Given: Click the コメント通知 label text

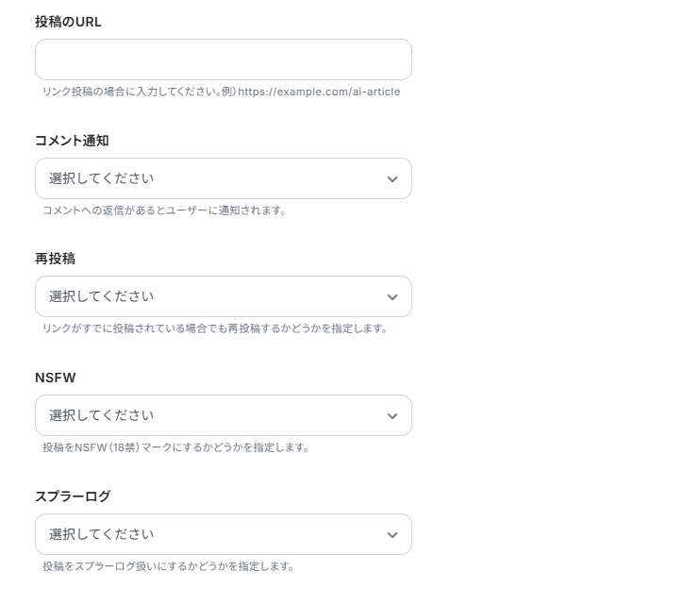Looking at the screenshot, I should pyautogui.click(x=72, y=141).
